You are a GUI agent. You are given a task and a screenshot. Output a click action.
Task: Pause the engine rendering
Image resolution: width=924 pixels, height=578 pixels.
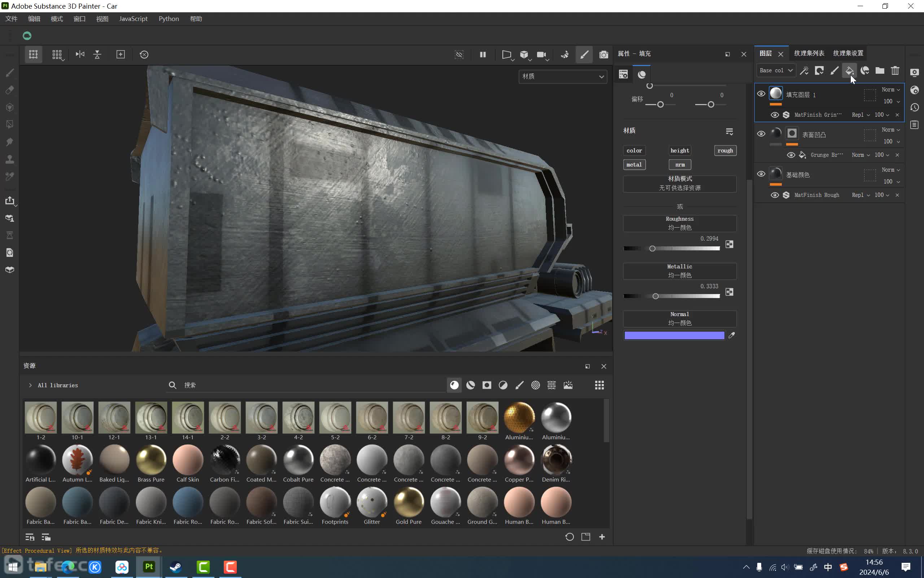483,54
